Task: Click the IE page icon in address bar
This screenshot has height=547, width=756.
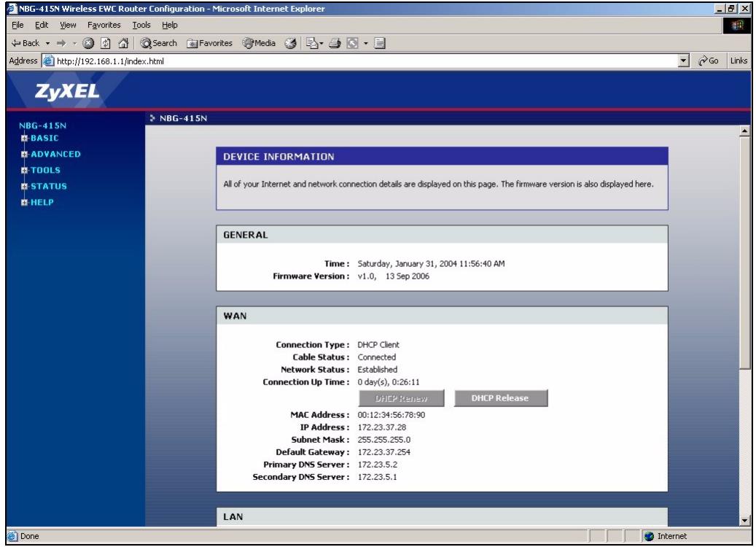Action: tap(48, 61)
